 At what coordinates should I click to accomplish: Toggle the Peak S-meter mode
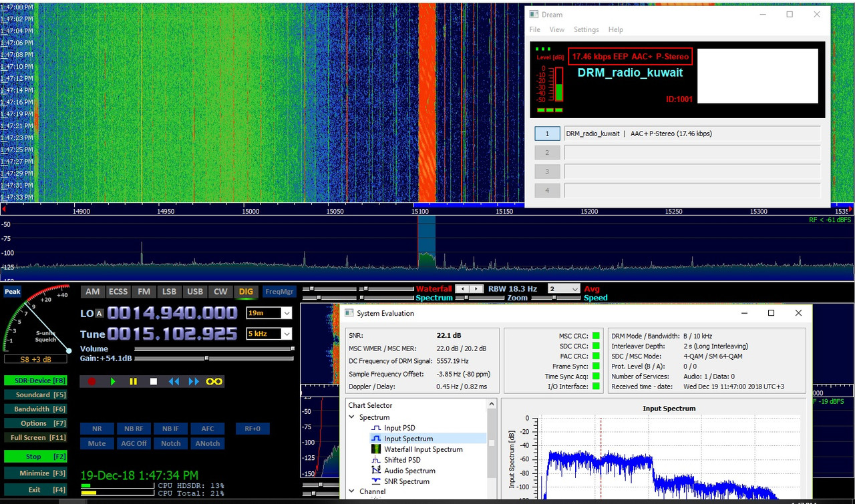tap(13, 292)
